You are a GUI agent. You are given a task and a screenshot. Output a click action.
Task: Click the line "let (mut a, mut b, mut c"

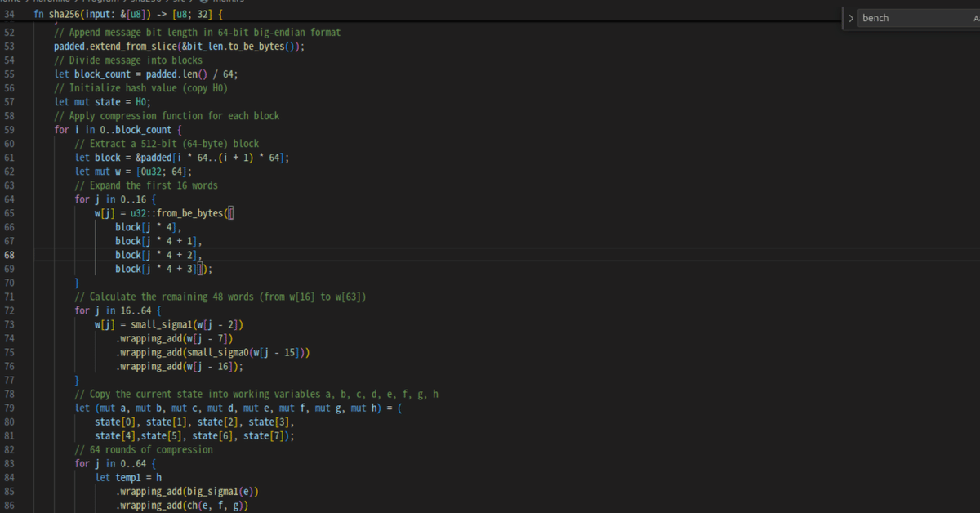click(238, 408)
